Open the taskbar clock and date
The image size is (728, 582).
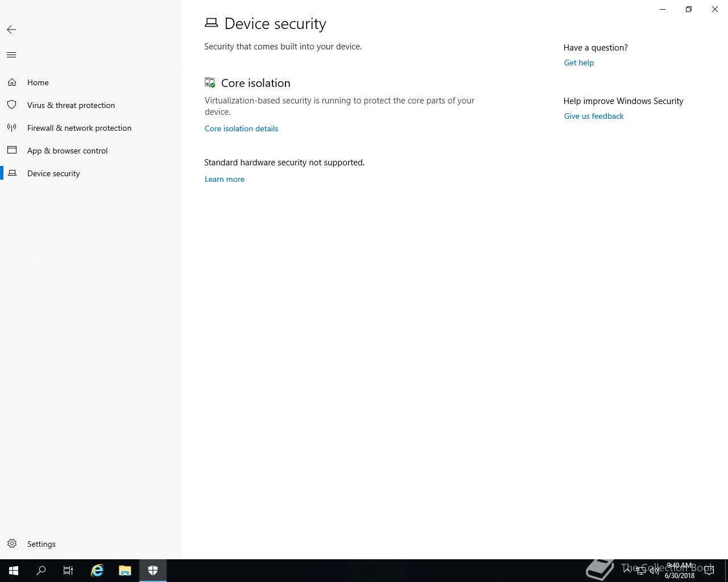680,571
